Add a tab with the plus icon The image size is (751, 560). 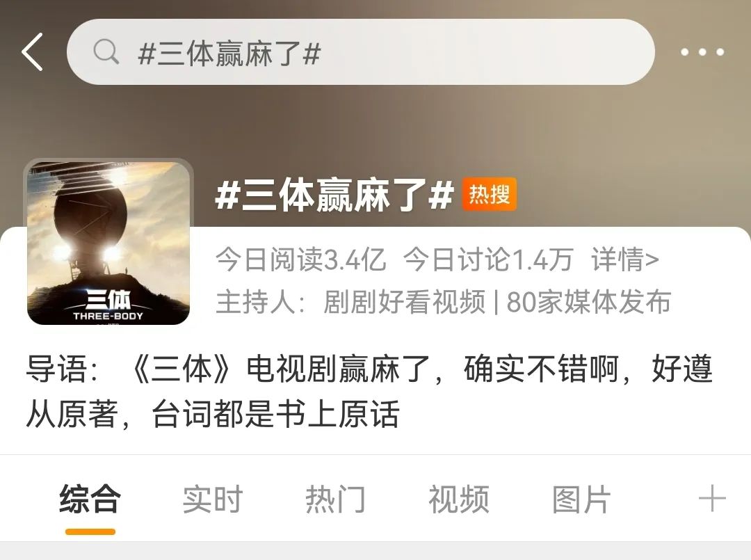point(712,499)
